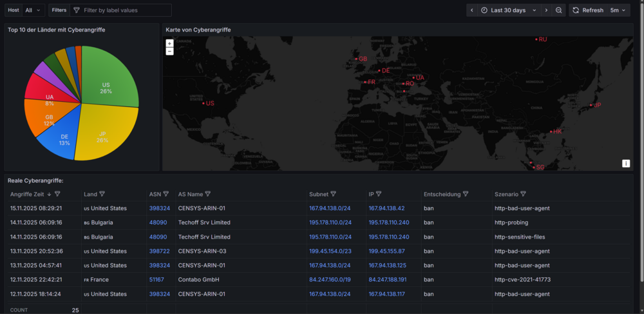The height and width of the screenshot is (314, 644).
Task: Click the zoom out time range magnifier
Action: point(558,10)
